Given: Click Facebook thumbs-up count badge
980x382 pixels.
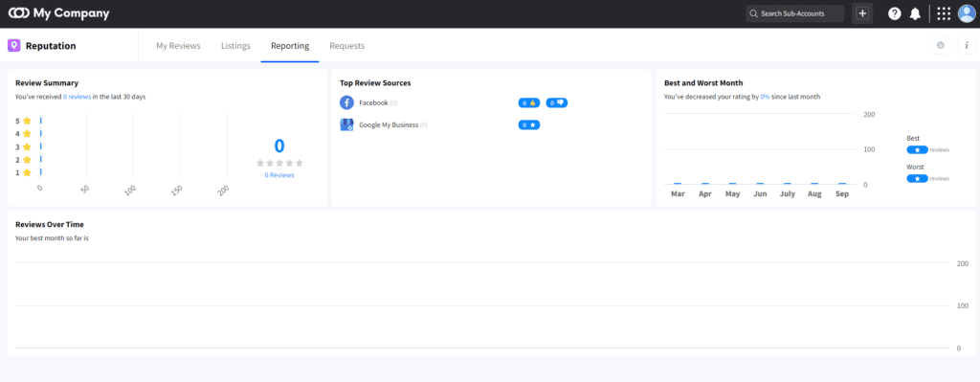Looking at the screenshot, I should coord(528,102).
